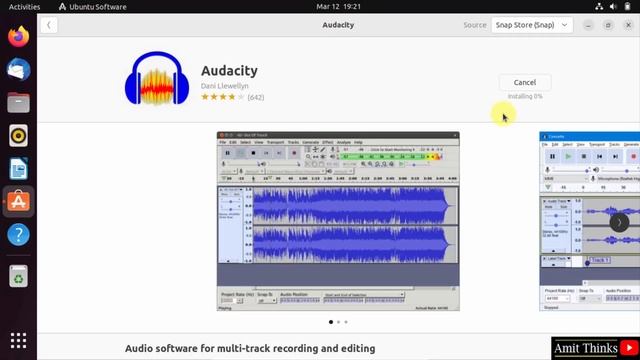Viewport: 640px width, 360px height.
Task: Select the third carousel page dot
Action: click(346, 322)
